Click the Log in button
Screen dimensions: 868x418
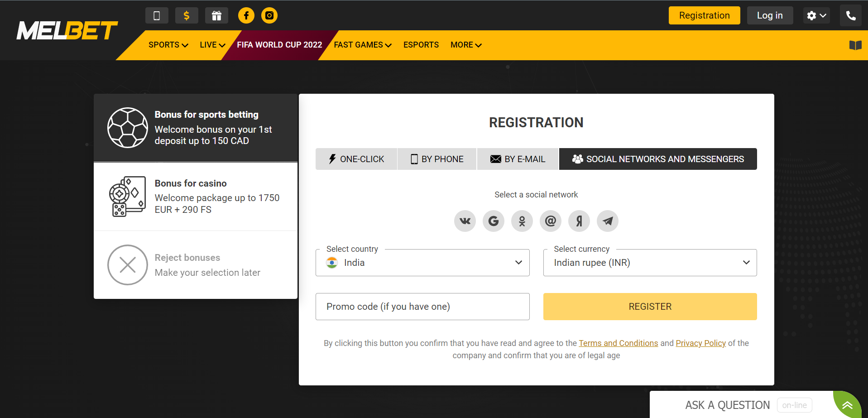770,15
